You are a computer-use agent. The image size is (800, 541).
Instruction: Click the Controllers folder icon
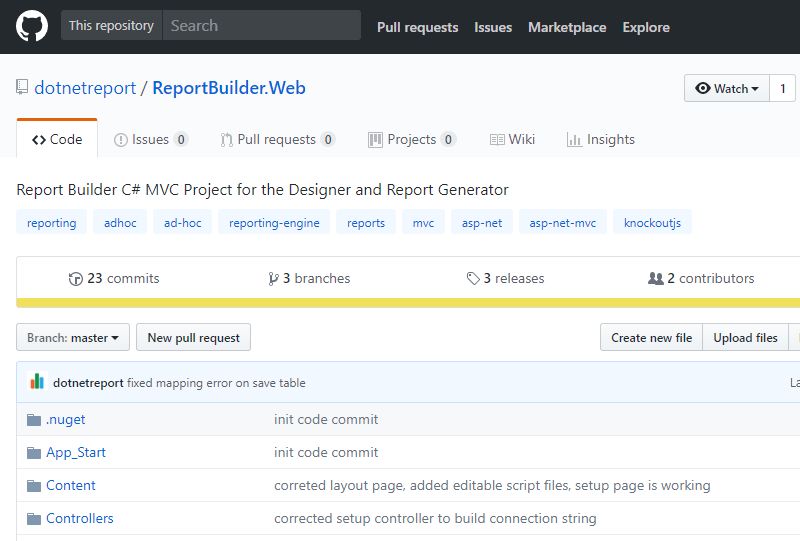(x=34, y=519)
